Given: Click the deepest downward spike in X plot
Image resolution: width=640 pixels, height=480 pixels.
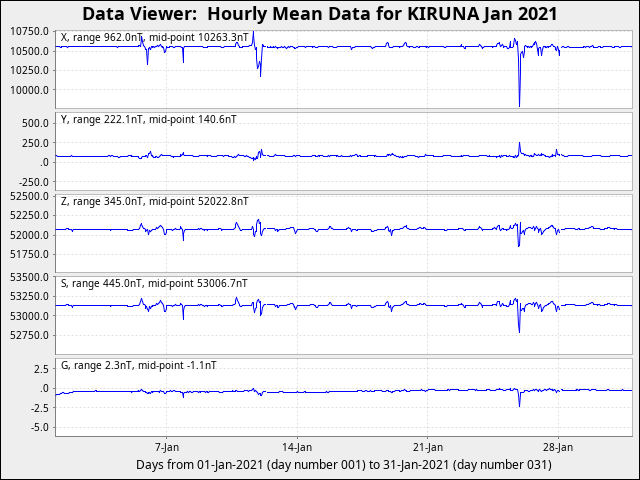Looking at the screenshot, I should coord(519,104).
